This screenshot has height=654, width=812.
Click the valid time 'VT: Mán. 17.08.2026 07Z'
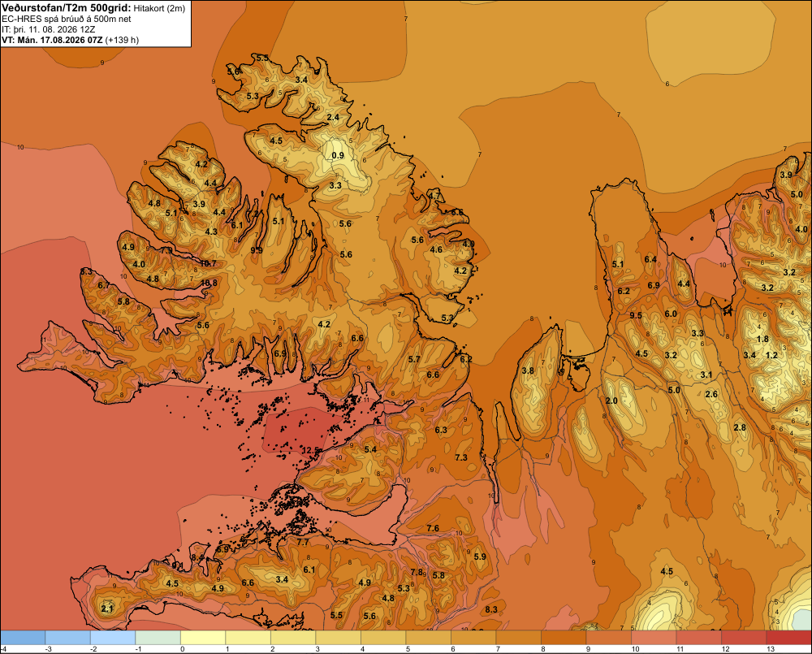click(x=52, y=40)
